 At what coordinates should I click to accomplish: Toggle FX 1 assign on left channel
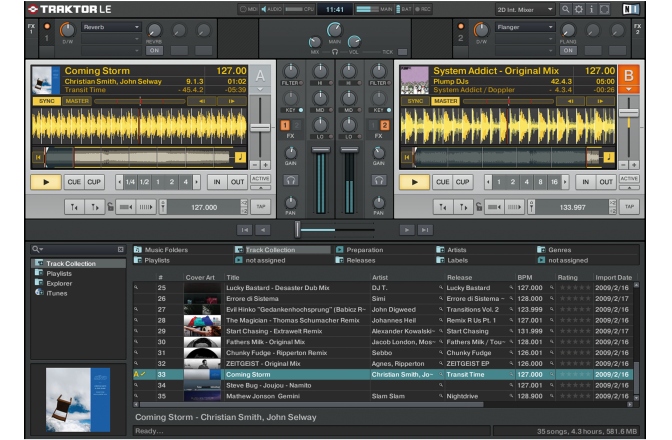click(x=285, y=125)
